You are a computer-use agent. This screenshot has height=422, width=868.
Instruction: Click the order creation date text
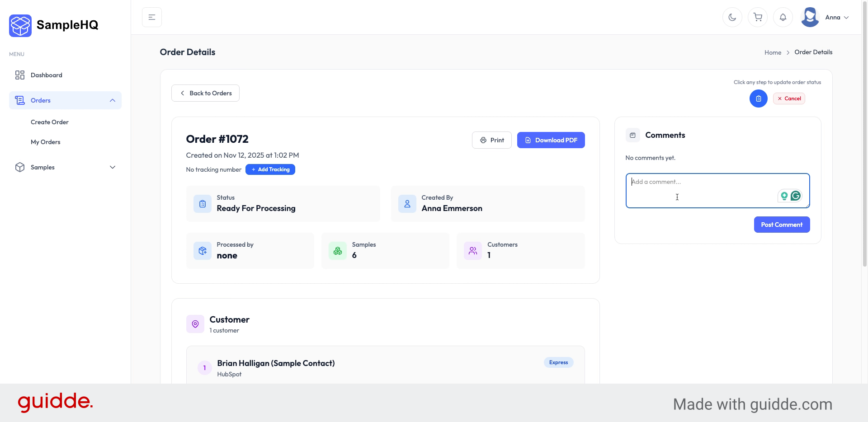click(x=243, y=155)
